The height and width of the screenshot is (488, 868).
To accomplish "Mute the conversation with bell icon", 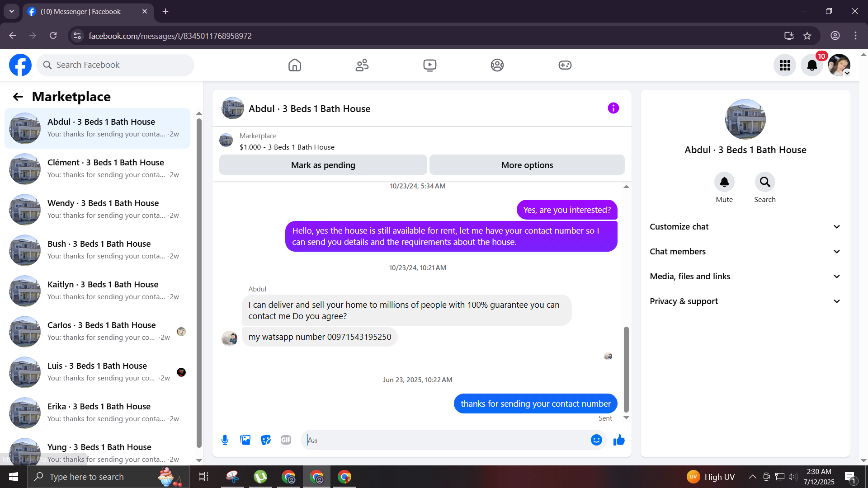I will coord(724,182).
